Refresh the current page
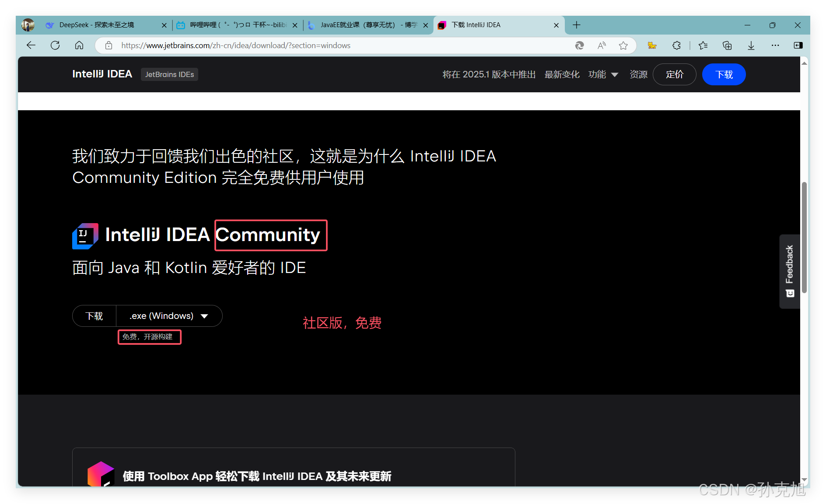This screenshot has width=826, height=504. coord(55,45)
